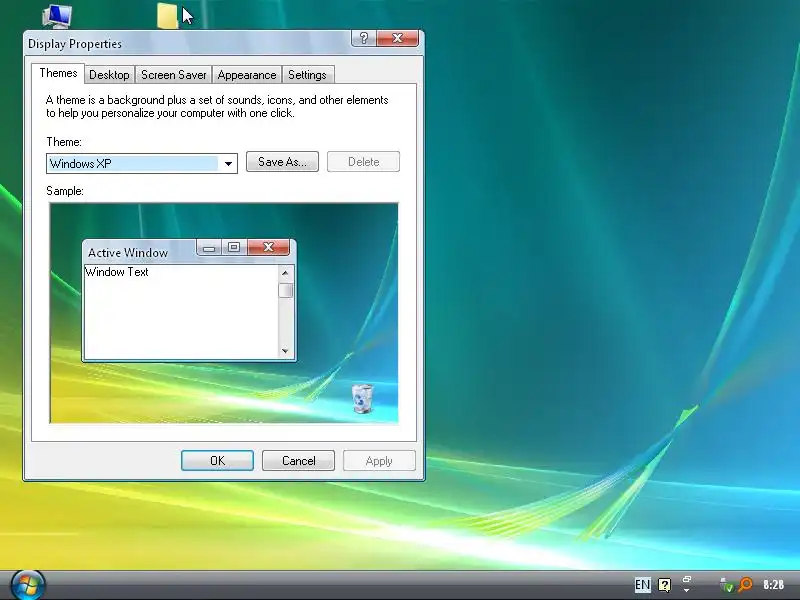Click the Sample: label
Image resolution: width=800 pixels, height=600 pixels.
click(x=65, y=191)
